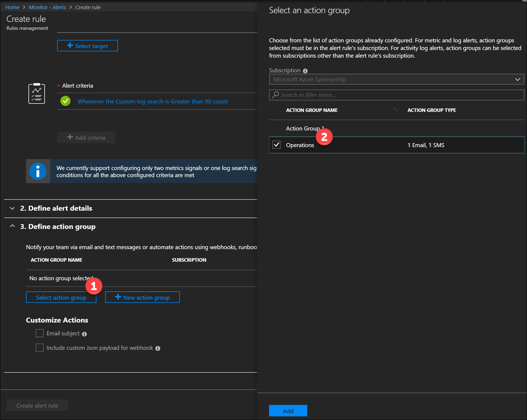Check Include custom Json payload for webhook
Image resolution: width=527 pixels, height=420 pixels.
tap(40, 348)
